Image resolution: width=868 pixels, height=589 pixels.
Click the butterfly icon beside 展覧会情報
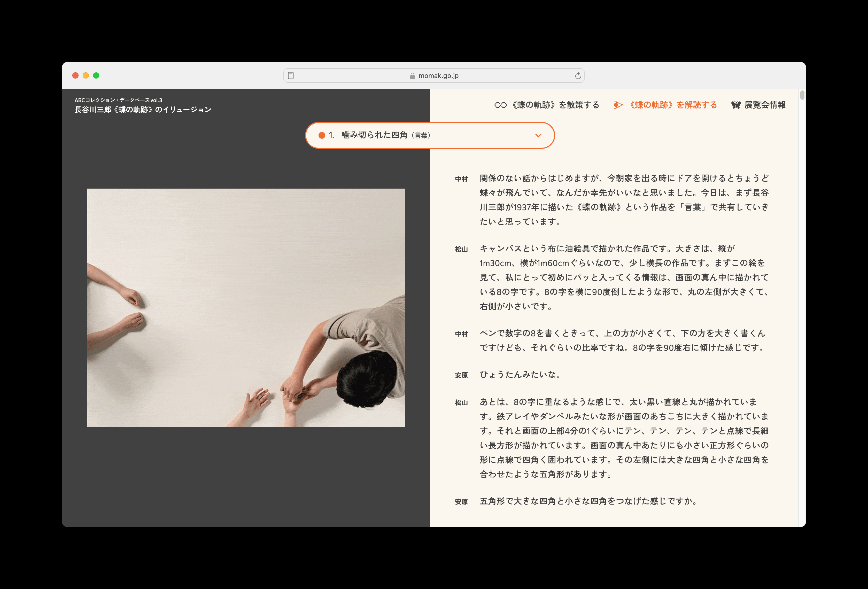point(736,105)
